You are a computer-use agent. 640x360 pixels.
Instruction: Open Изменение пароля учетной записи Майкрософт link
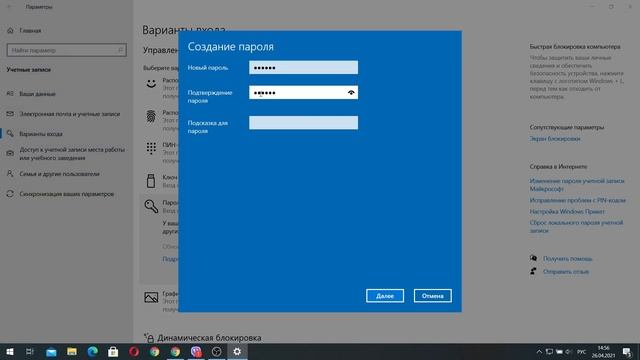[577, 185]
